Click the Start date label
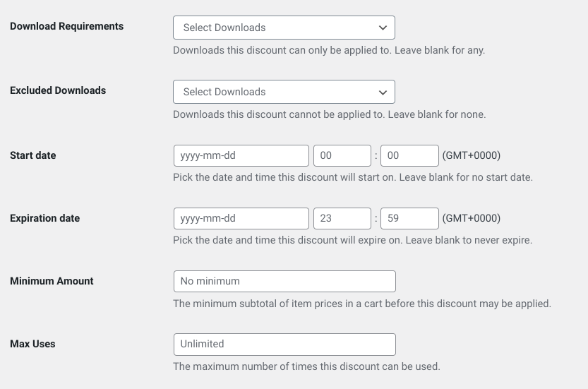 [x=32, y=155]
